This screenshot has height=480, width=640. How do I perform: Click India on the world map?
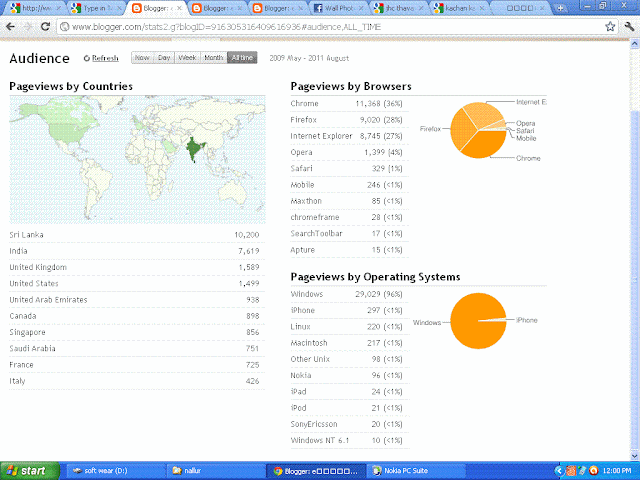(x=195, y=148)
